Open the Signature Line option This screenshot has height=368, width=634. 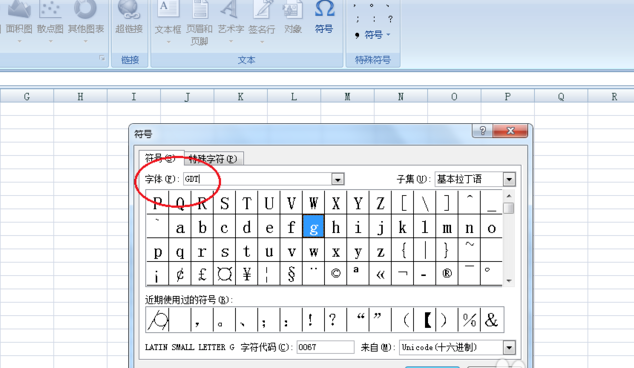tap(262, 22)
